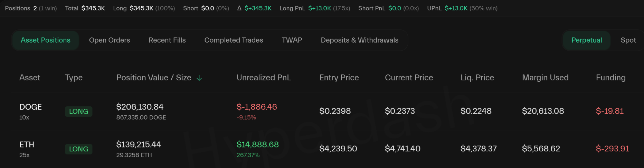Sort by Margin Used column header
The image size is (644, 168).
pos(545,78)
